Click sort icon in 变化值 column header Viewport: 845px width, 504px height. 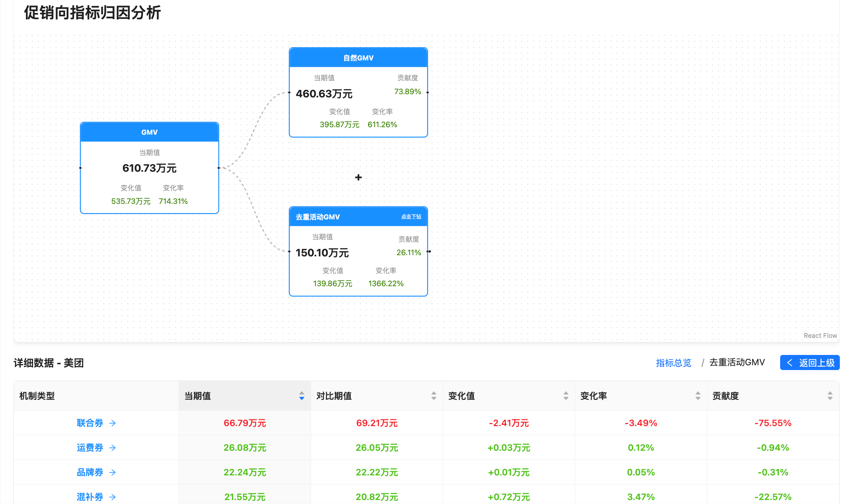566,396
